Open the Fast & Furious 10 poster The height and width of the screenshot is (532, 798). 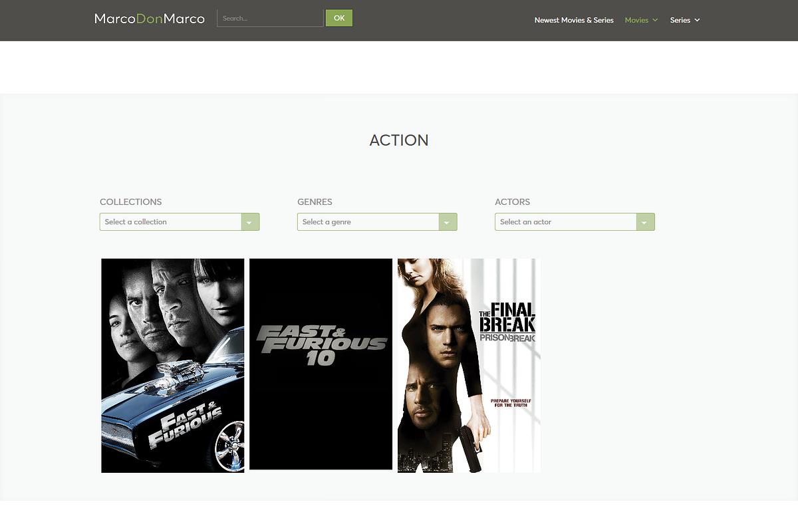tap(321, 364)
